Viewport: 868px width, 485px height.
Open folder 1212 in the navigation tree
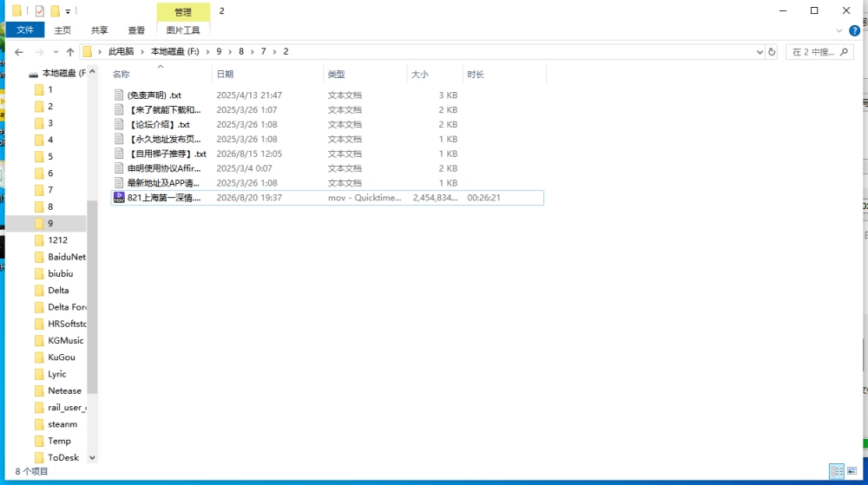(57, 240)
